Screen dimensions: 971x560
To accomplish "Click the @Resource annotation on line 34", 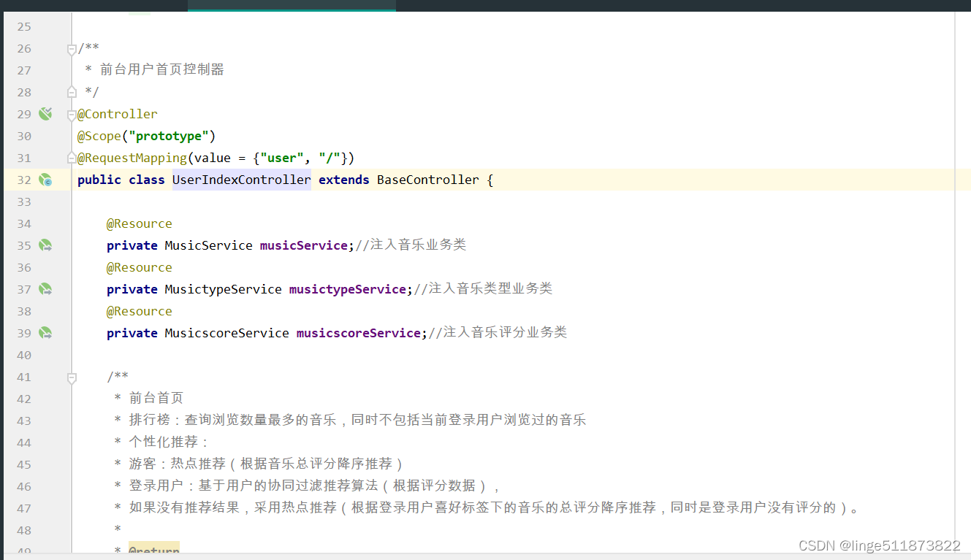I will click(140, 223).
